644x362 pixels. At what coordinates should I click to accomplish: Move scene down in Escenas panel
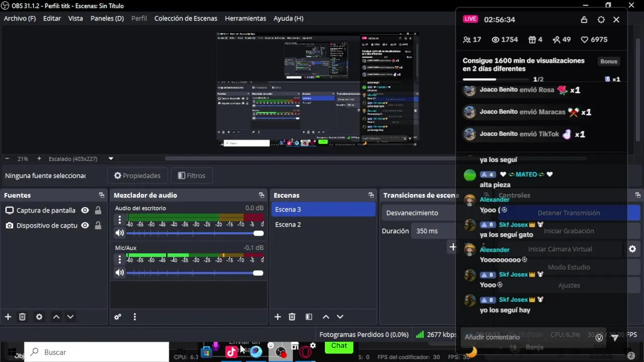[x=340, y=317]
